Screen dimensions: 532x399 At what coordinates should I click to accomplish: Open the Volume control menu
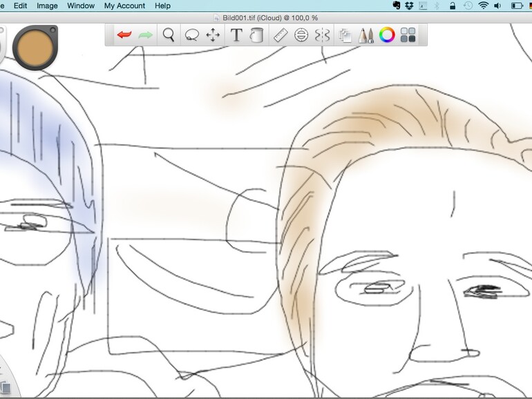point(497,6)
